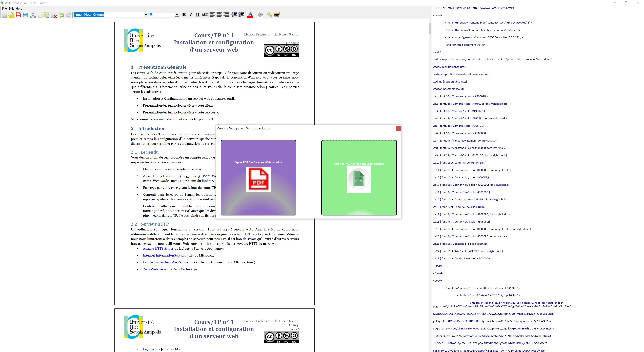Create a new document
The height and width of the screenshot is (352, 644).
pos(5,15)
